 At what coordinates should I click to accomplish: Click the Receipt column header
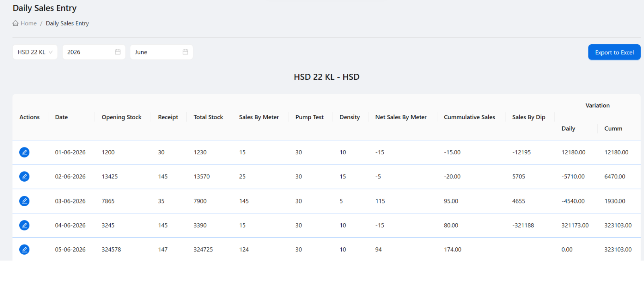(168, 117)
